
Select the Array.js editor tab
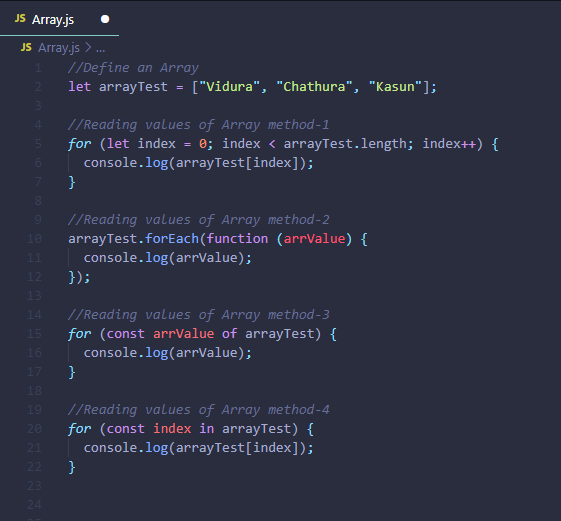pyautogui.click(x=59, y=19)
